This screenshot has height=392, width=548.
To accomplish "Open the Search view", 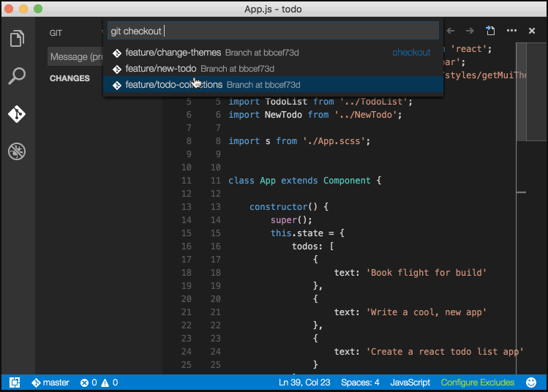I will coord(17,76).
